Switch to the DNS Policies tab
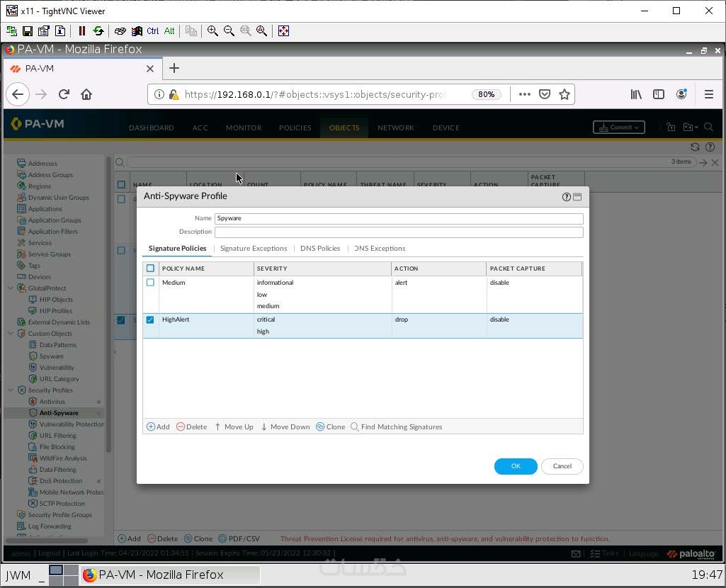This screenshot has height=588, width=726. coord(320,249)
